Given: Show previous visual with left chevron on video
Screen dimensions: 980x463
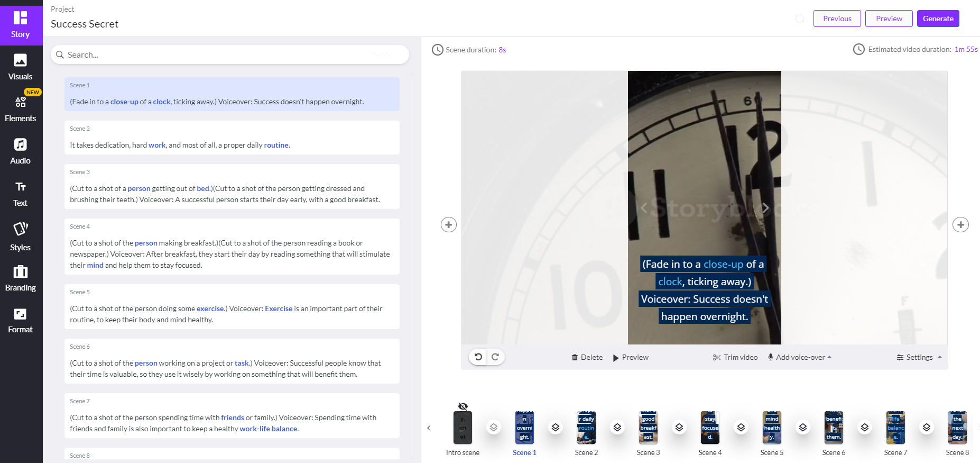Looking at the screenshot, I should click(x=644, y=208).
